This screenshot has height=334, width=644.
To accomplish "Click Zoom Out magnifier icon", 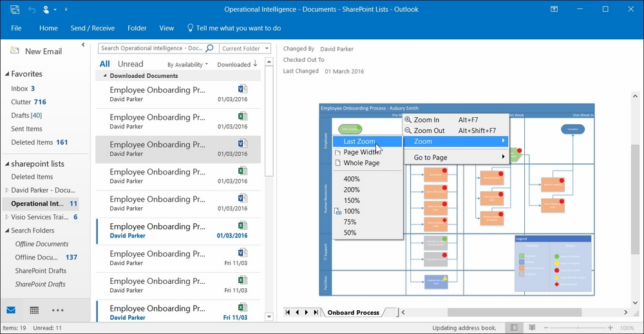I will pos(408,131).
